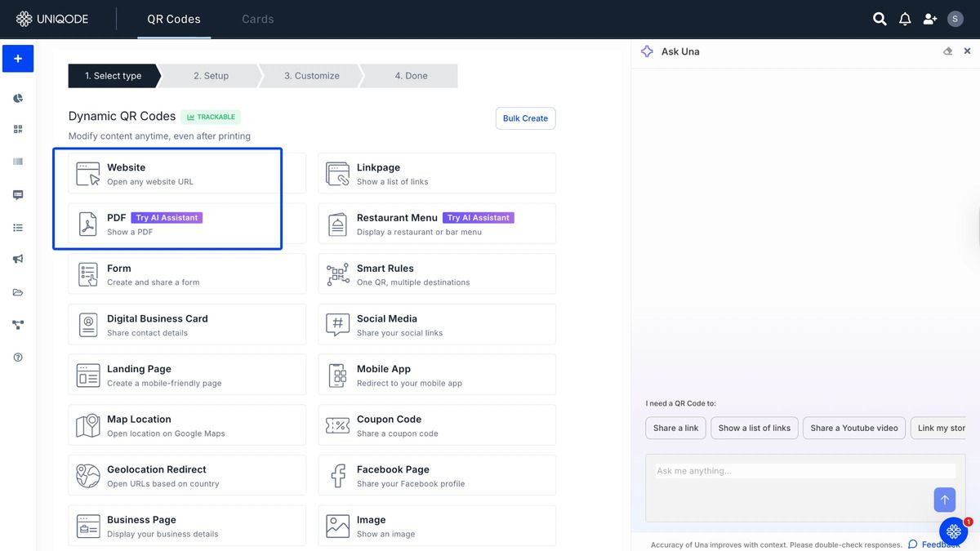The width and height of the screenshot is (980, 551).
Task: Choose the Share a link suggestion
Action: pyautogui.click(x=675, y=428)
